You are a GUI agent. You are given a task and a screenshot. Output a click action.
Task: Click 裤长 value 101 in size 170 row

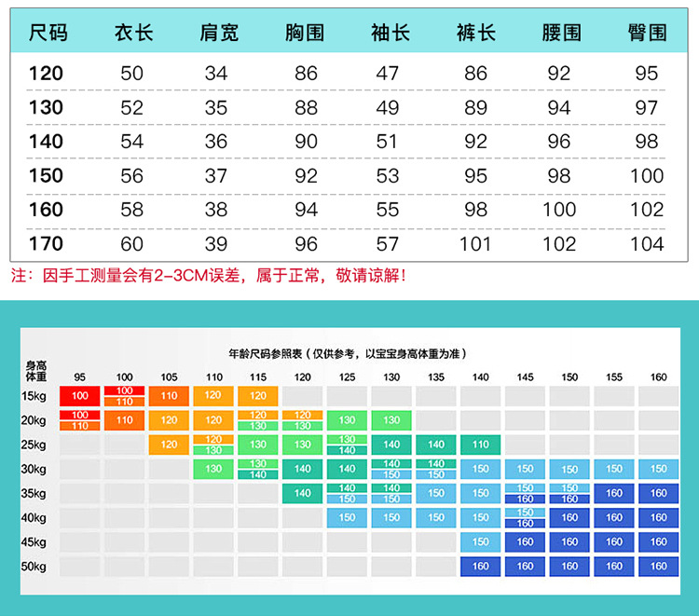pyautogui.click(x=475, y=244)
